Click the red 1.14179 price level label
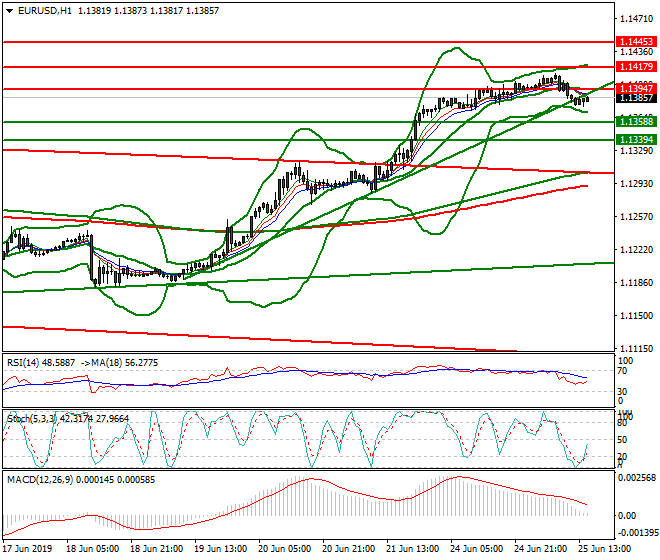 coord(636,67)
